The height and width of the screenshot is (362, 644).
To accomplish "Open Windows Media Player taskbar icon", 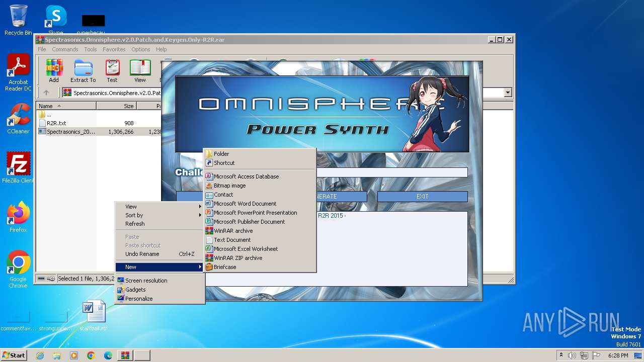I will pyautogui.click(x=74, y=355).
